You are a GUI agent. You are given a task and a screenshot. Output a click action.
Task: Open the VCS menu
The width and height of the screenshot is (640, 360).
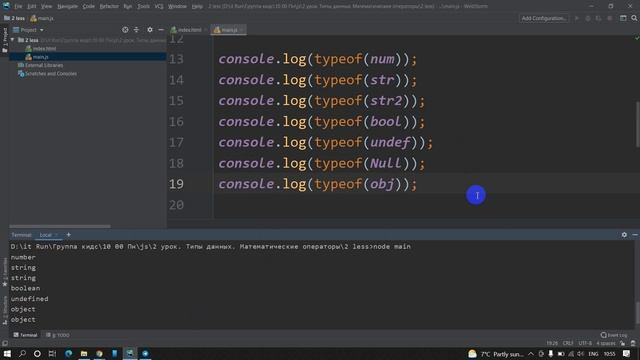(x=159, y=7)
